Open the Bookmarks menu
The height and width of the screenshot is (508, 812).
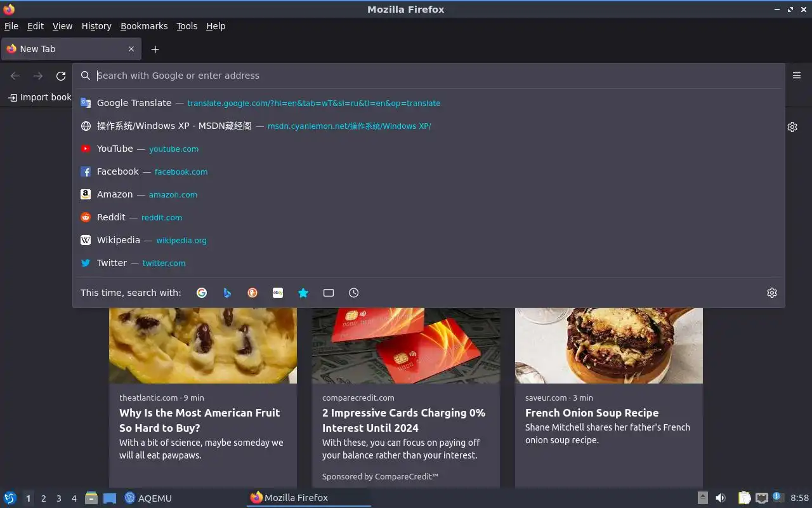[144, 26]
